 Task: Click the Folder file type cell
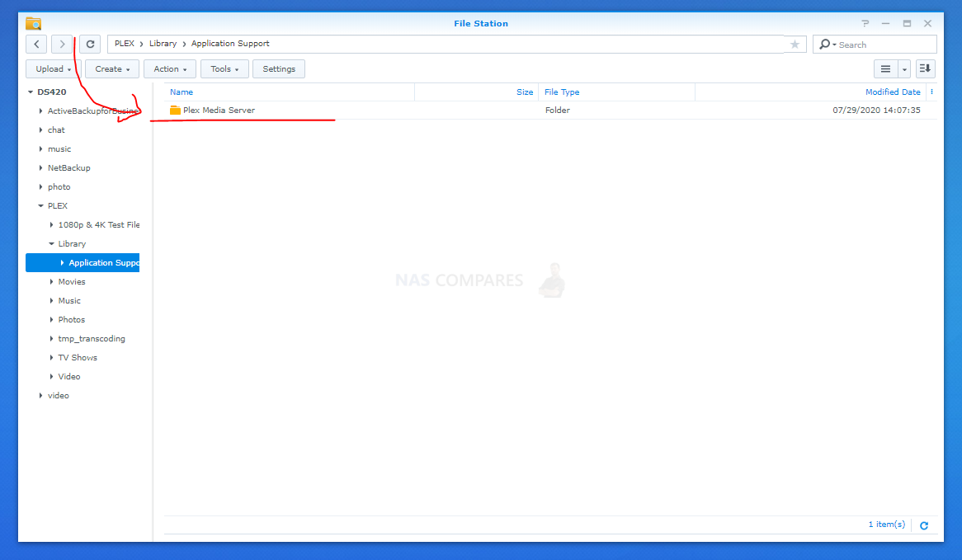tap(557, 111)
